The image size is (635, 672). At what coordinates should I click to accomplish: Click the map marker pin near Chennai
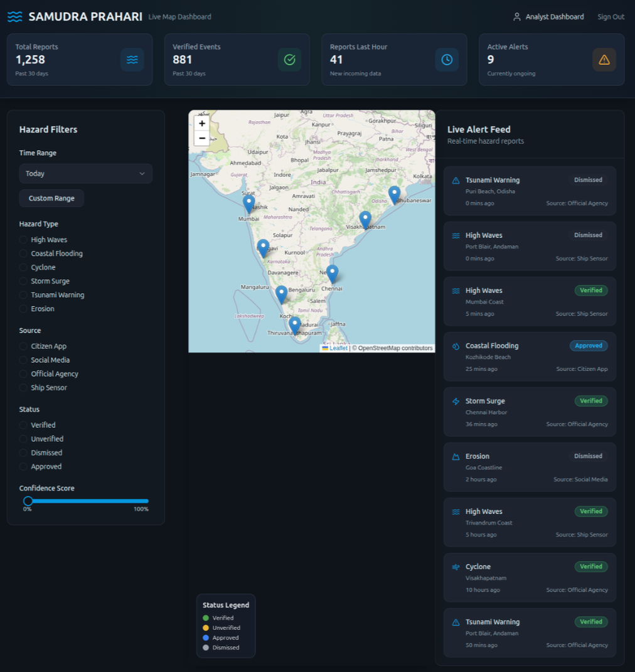point(332,274)
